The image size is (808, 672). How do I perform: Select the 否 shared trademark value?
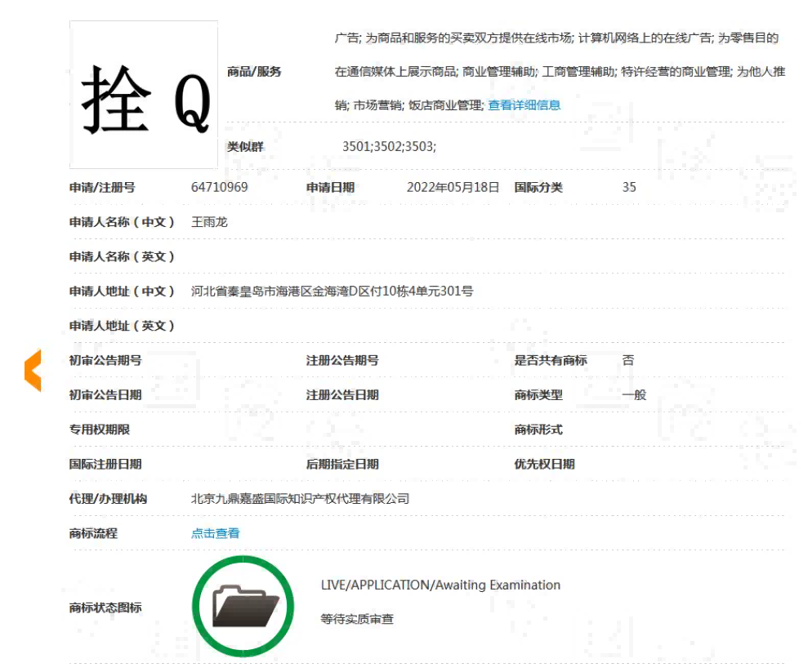coord(628,360)
